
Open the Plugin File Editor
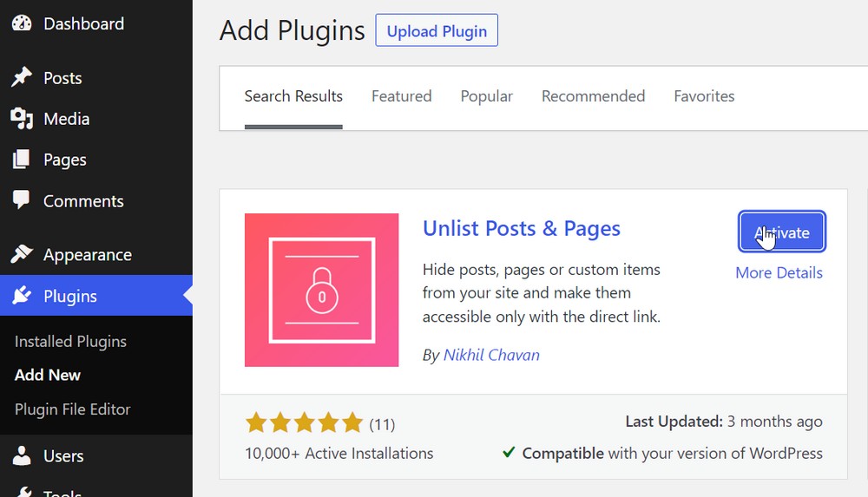pos(73,409)
